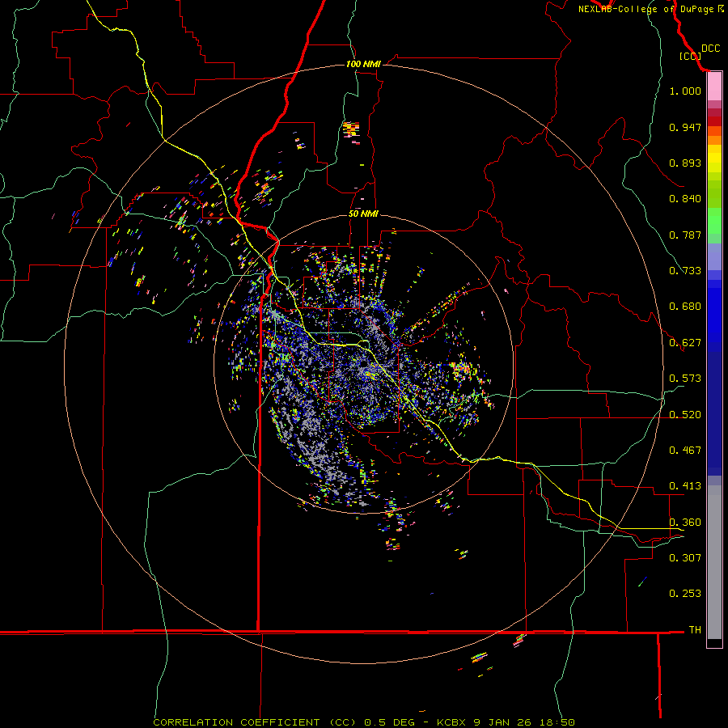Click the 0.840 legend value

coord(685,199)
